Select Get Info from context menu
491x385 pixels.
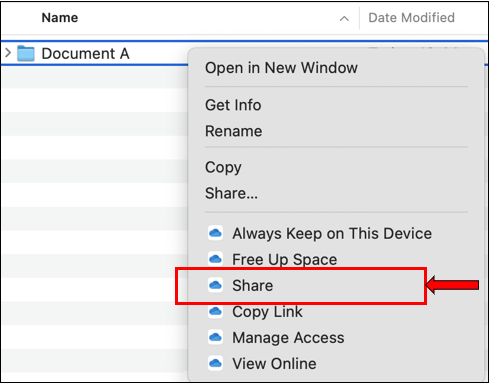click(x=233, y=105)
